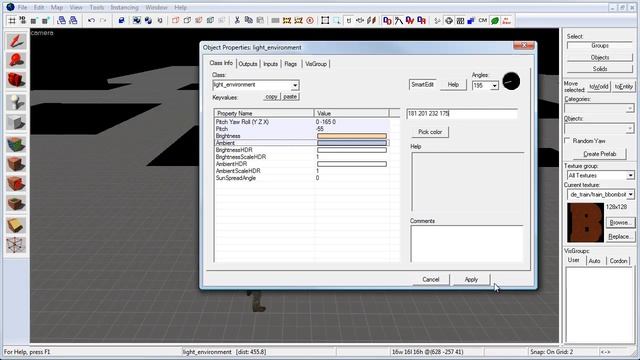Open the Map menu
The height and width of the screenshot is (360, 640).
(x=57, y=7)
